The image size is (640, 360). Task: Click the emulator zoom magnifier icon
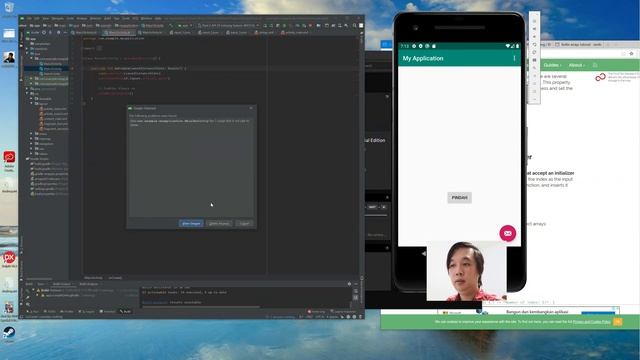tap(534, 67)
